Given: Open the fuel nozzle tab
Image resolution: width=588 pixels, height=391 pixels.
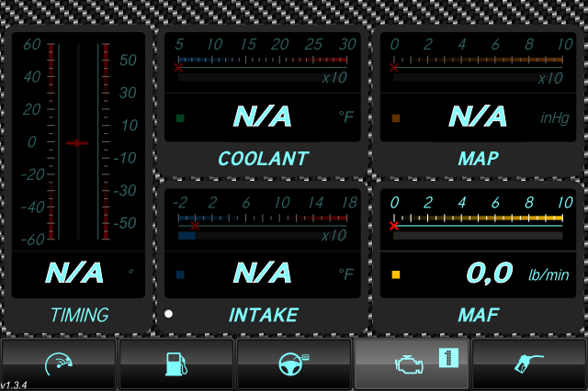Looking at the screenshot, I should tap(529, 364).
